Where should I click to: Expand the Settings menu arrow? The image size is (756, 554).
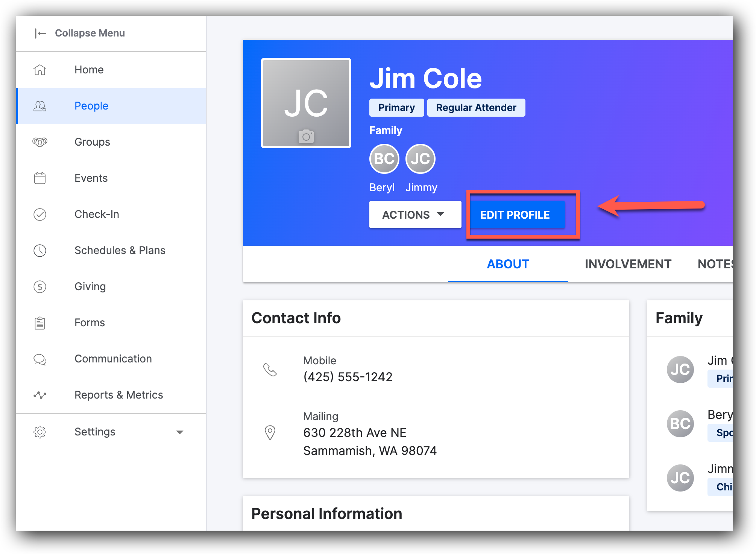(180, 432)
